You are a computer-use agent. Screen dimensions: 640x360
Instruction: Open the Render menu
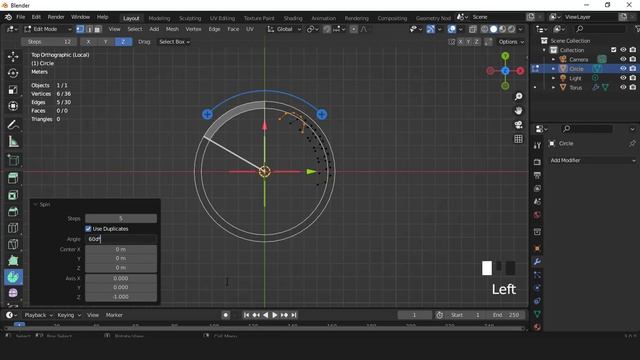[x=56, y=17]
